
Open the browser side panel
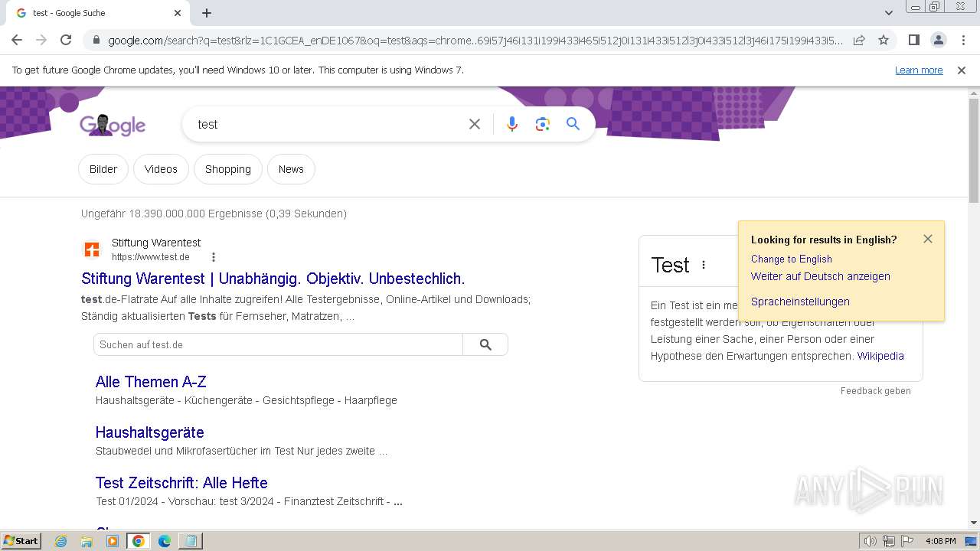pyautogui.click(x=913, y=40)
